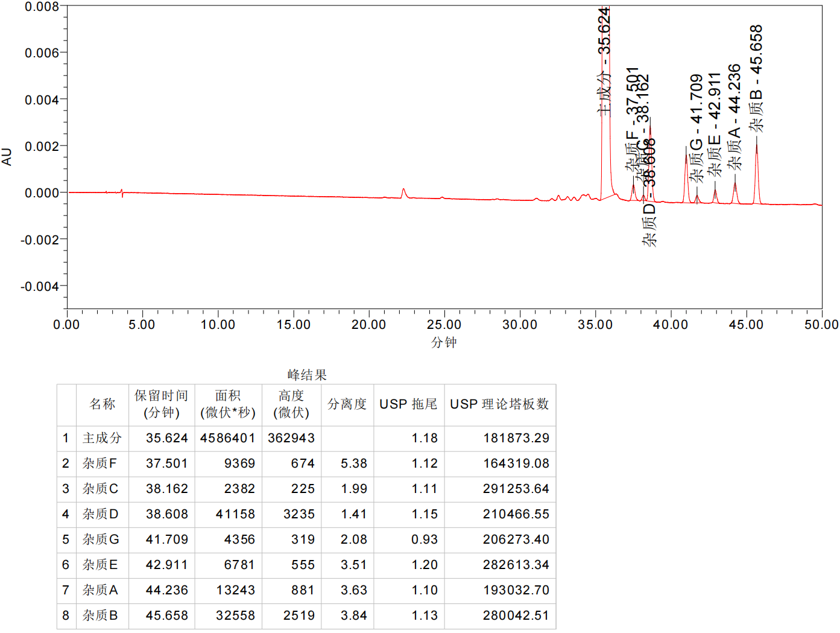The image size is (840, 633).
Task: Click the area value 4586401 in table
Action: 228,438
